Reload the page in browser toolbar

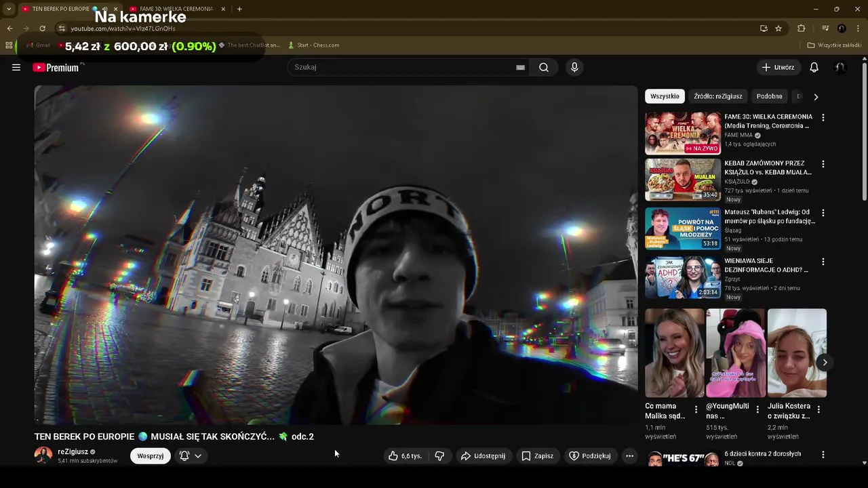42,28
